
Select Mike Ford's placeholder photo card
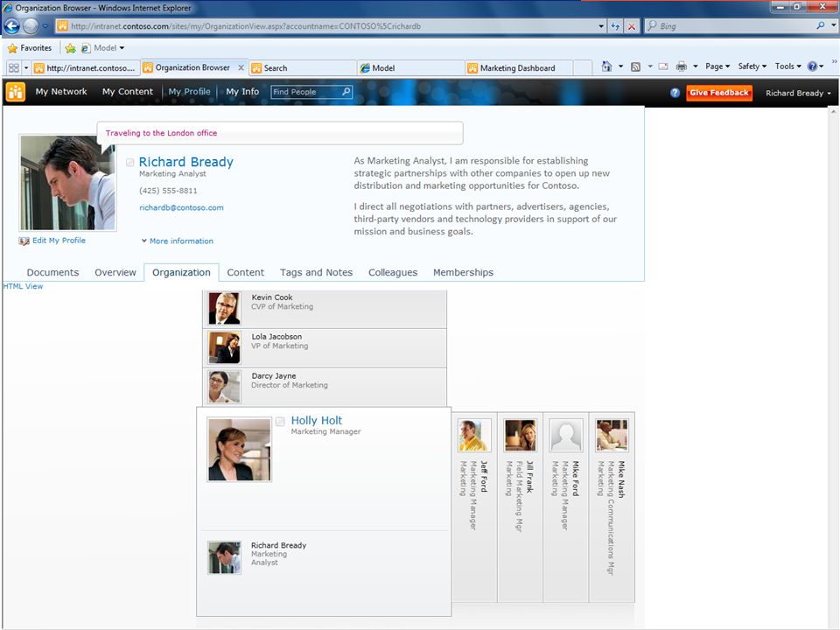[566, 435]
